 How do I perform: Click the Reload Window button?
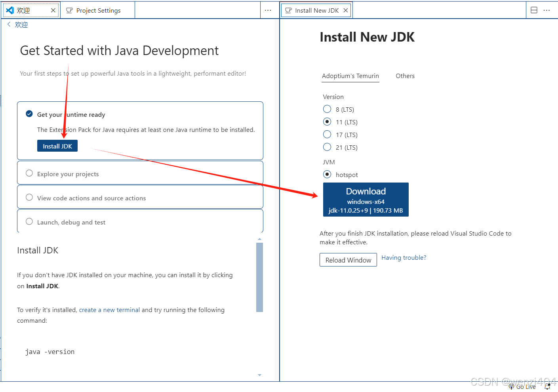click(x=348, y=260)
